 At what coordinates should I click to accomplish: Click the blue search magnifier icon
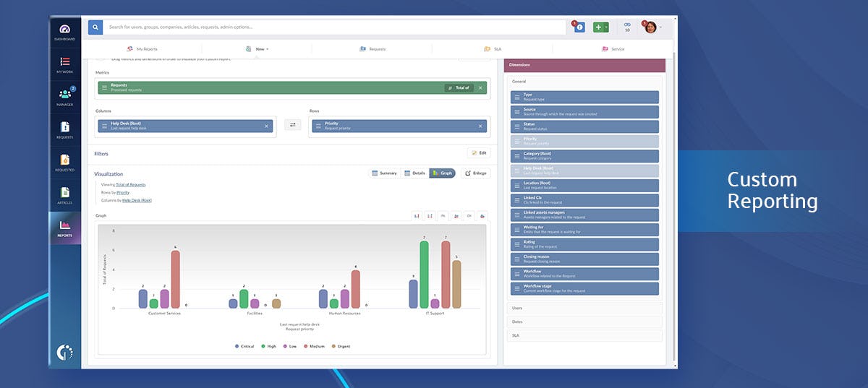click(x=95, y=27)
